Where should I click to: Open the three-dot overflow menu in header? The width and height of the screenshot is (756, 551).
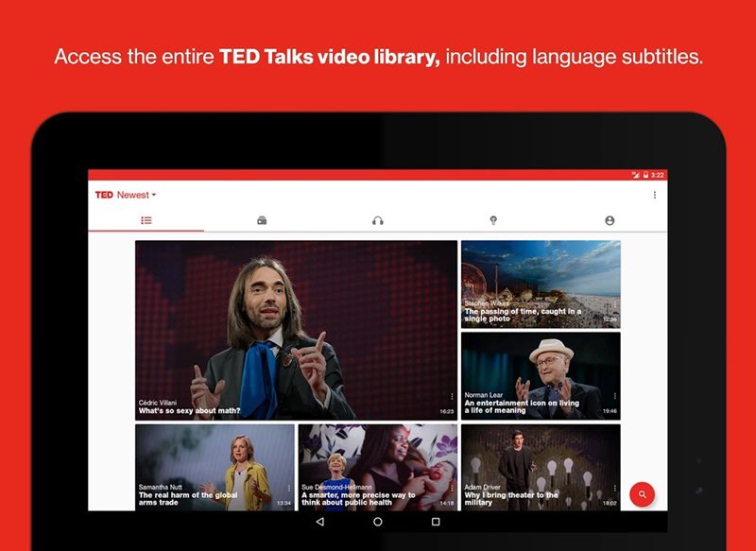click(654, 195)
